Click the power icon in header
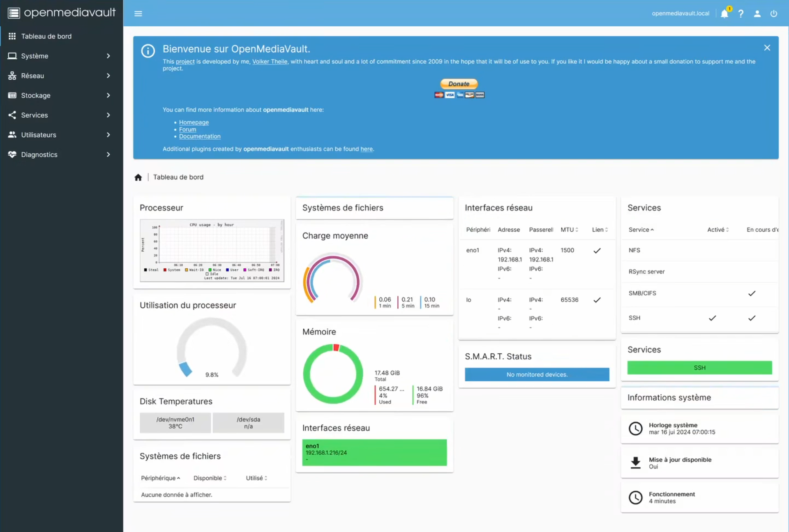 773,14
